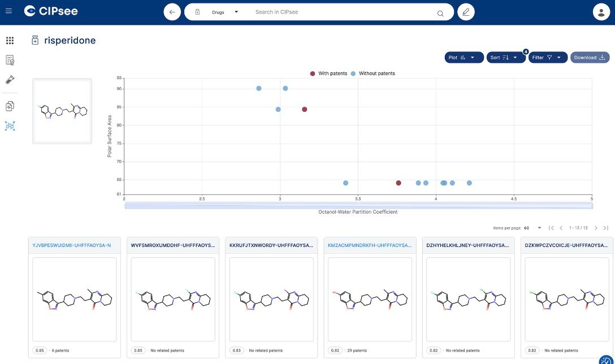Click the magnifier search icon
615x364 pixels.
[440, 12]
